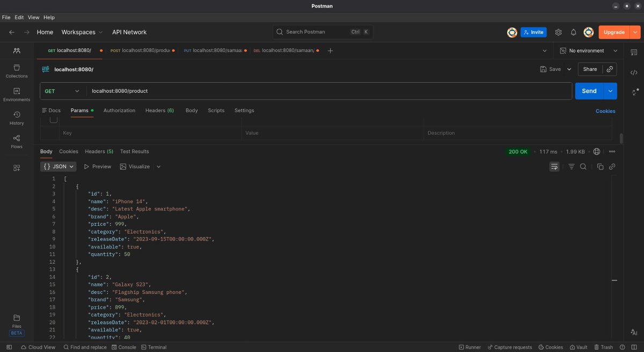644x352 pixels.
Task: Click the network globe icon in response bar
Action: 597,152
